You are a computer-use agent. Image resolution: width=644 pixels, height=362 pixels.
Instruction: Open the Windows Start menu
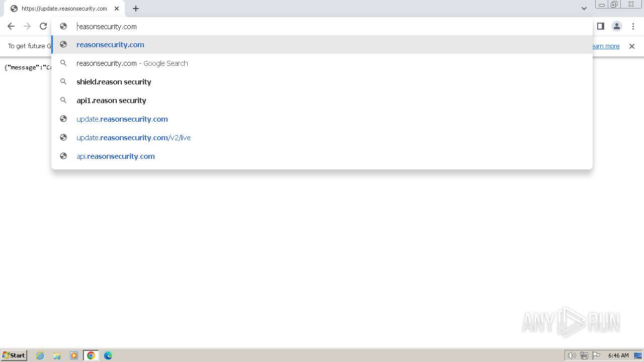point(14,355)
